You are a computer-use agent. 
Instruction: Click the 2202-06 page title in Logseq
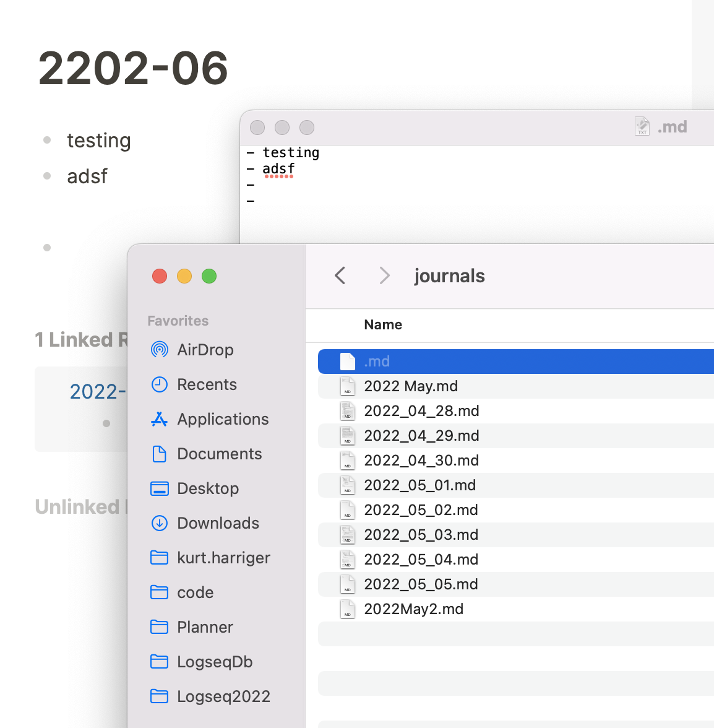pos(133,68)
